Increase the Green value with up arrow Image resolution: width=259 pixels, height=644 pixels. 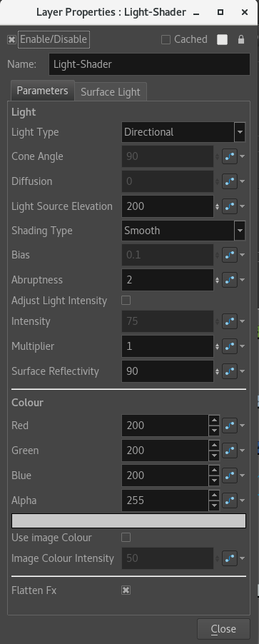tap(214, 446)
